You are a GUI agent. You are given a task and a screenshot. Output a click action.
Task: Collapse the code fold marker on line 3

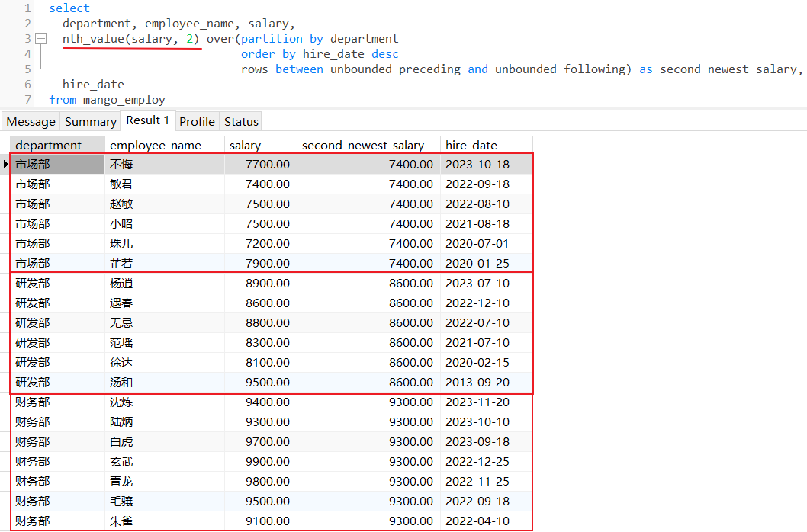coord(41,39)
